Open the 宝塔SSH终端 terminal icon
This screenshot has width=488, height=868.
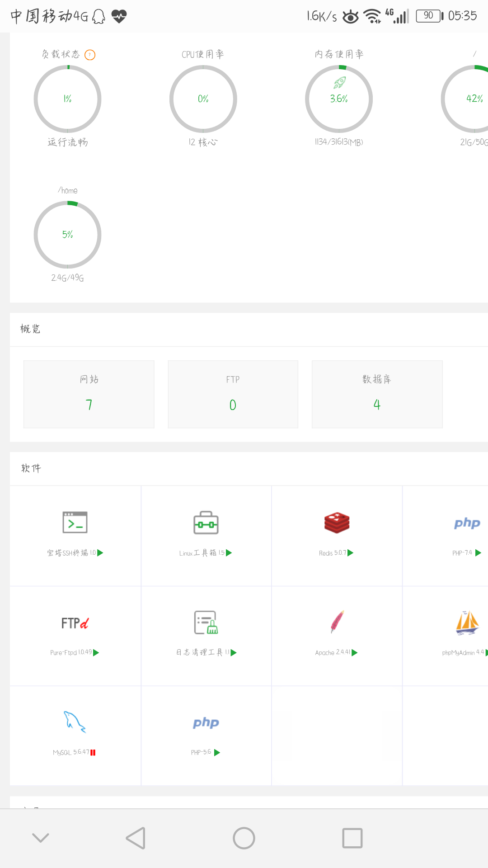(x=75, y=523)
